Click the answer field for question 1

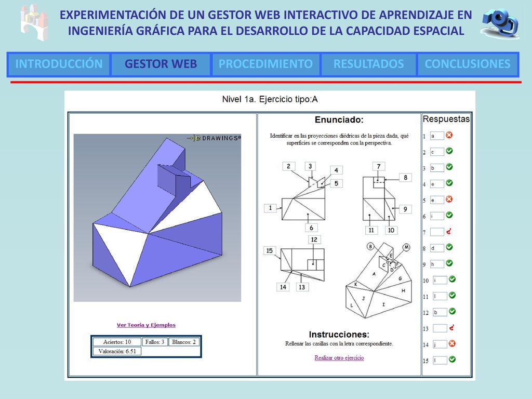[x=436, y=136]
